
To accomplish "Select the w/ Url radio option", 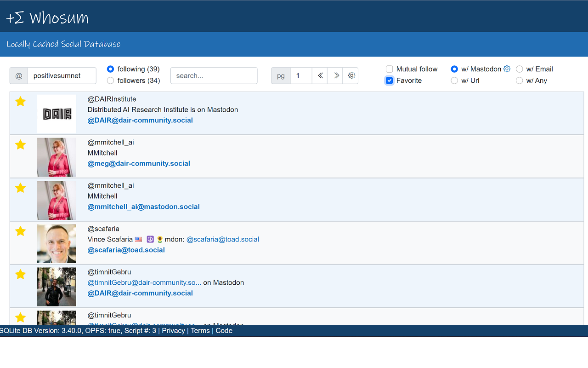I will [x=454, y=80].
